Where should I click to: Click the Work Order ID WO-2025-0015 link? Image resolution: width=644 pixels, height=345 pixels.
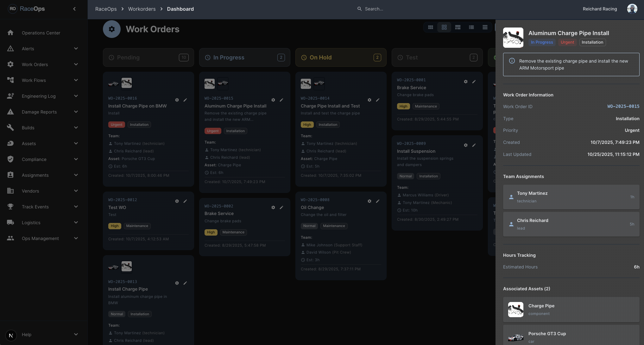click(x=623, y=107)
